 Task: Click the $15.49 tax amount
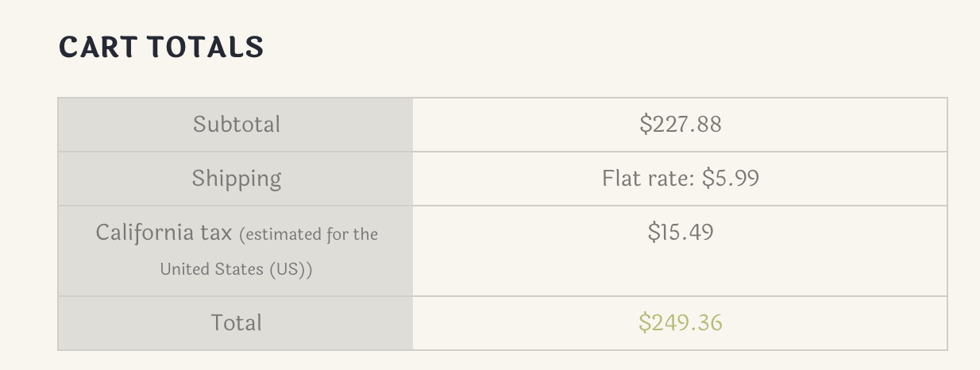(681, 232)
